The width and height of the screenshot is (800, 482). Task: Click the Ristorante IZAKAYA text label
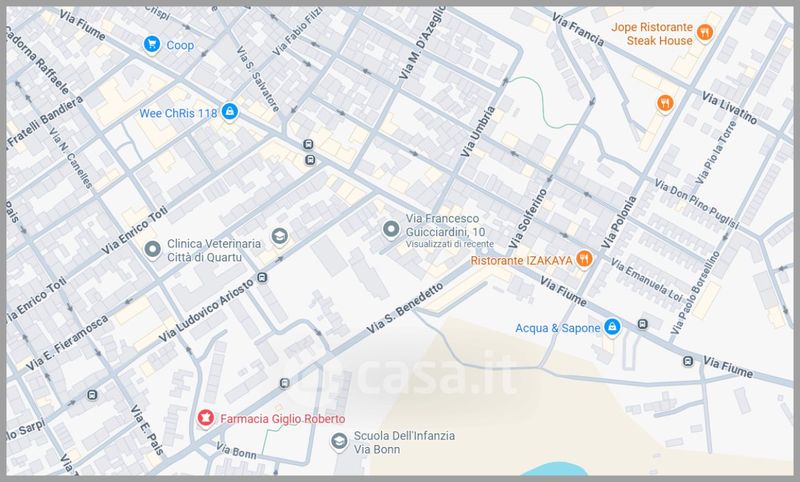521,260
